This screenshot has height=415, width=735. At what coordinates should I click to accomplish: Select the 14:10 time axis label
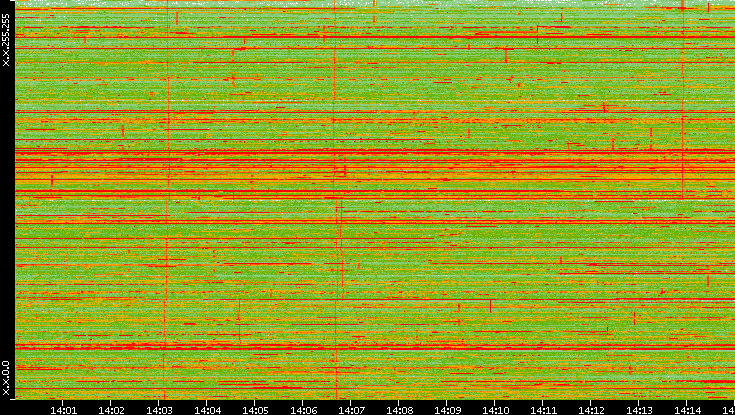pyautogui.click(x=495, y=410)
